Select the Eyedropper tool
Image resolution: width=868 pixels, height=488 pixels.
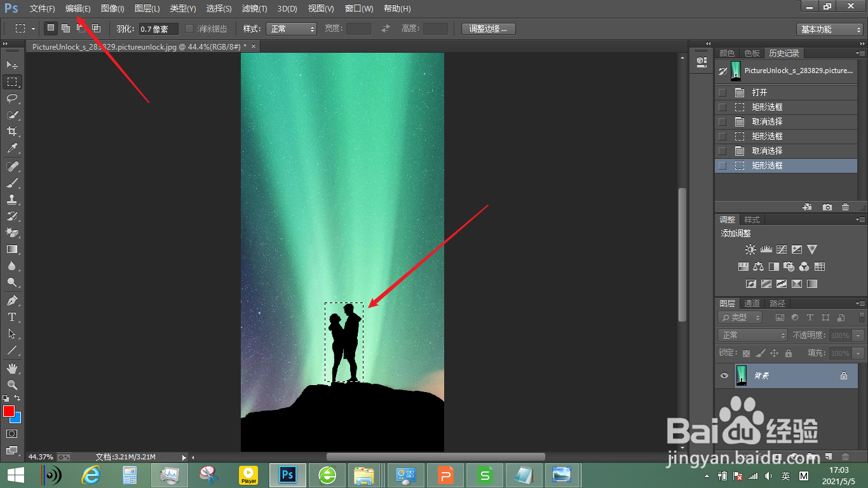[12, 148]
